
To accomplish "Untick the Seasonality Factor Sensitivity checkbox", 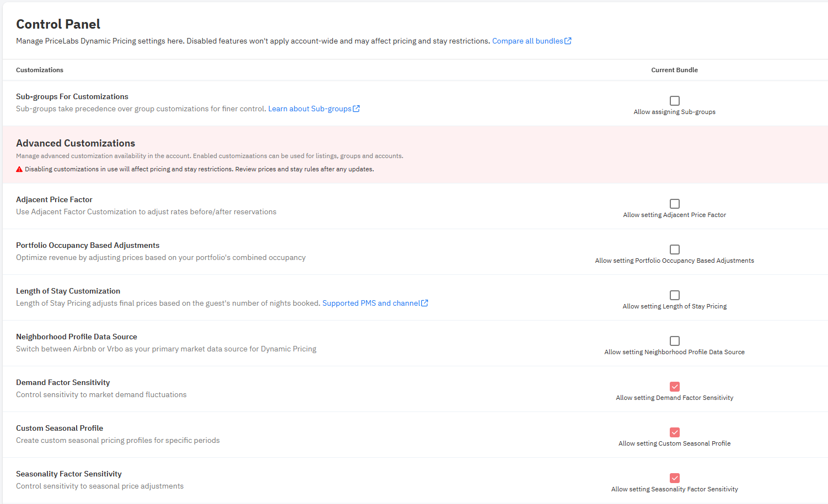I will pyautogui.click(x=674, y=478).
